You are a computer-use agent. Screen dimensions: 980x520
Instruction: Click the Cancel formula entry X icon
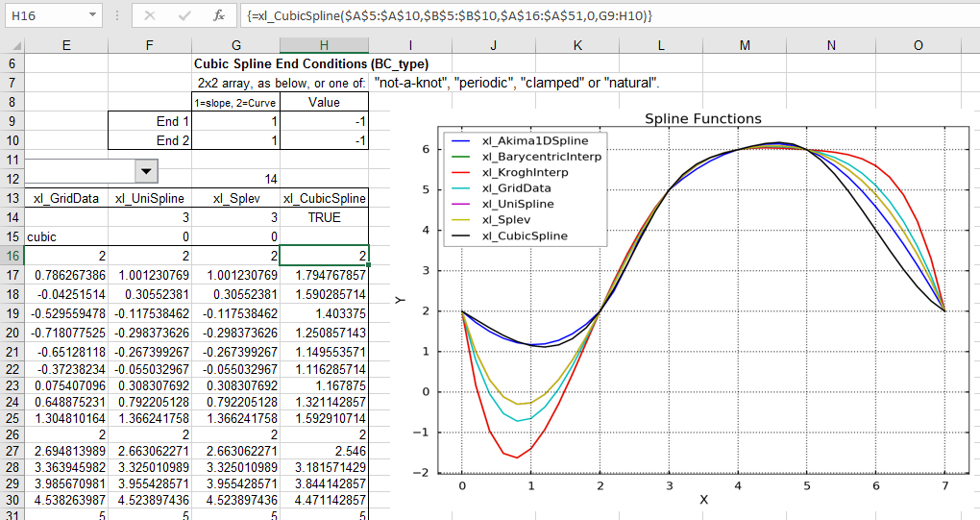tap(150, 15)
